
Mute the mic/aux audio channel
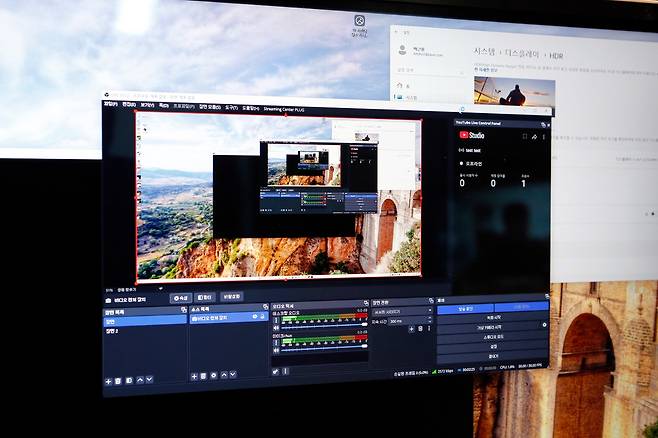277,348
